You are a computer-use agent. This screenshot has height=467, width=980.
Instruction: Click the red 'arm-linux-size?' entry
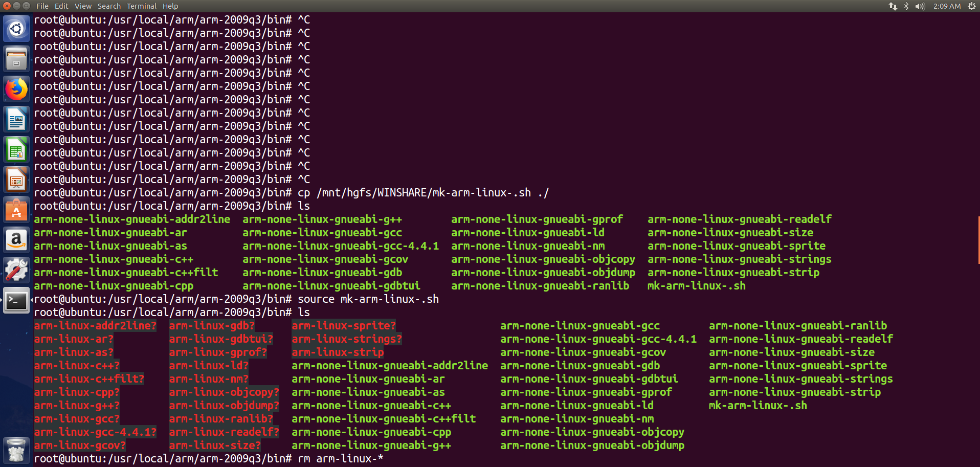pyautogui.click(x=215, y=446)
